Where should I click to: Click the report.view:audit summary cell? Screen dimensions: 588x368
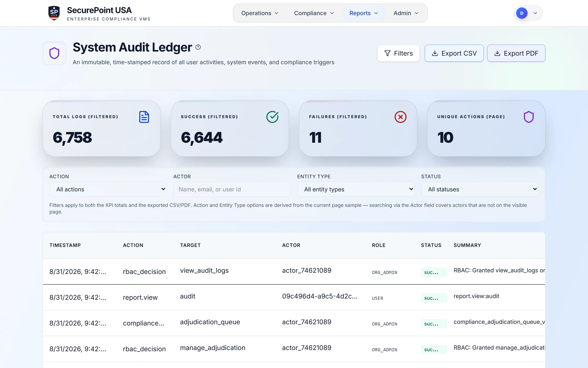point(476,296)
